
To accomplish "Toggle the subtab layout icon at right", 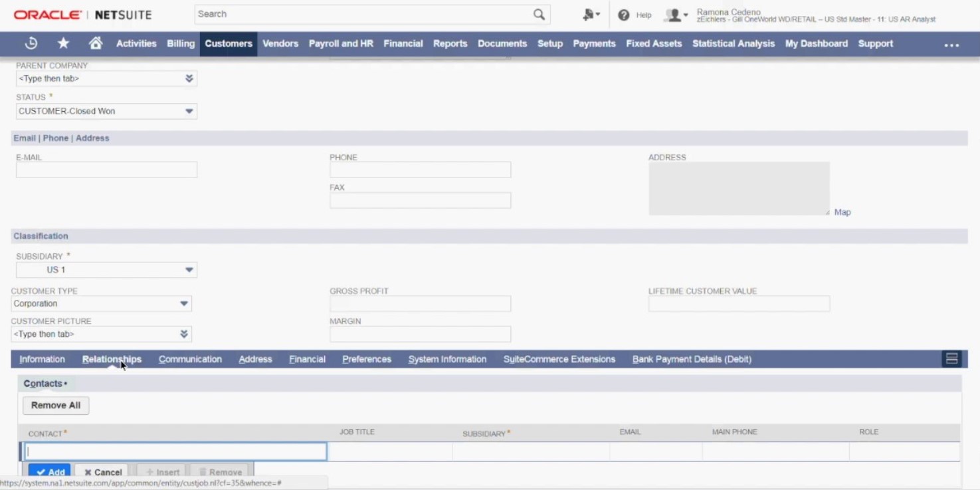I will 951,359.
